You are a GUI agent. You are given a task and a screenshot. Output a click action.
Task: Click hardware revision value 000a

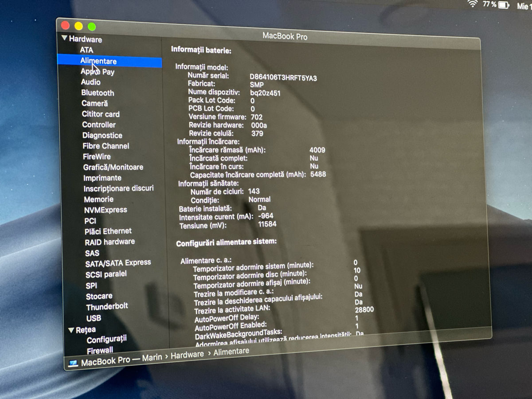[259, 125]
